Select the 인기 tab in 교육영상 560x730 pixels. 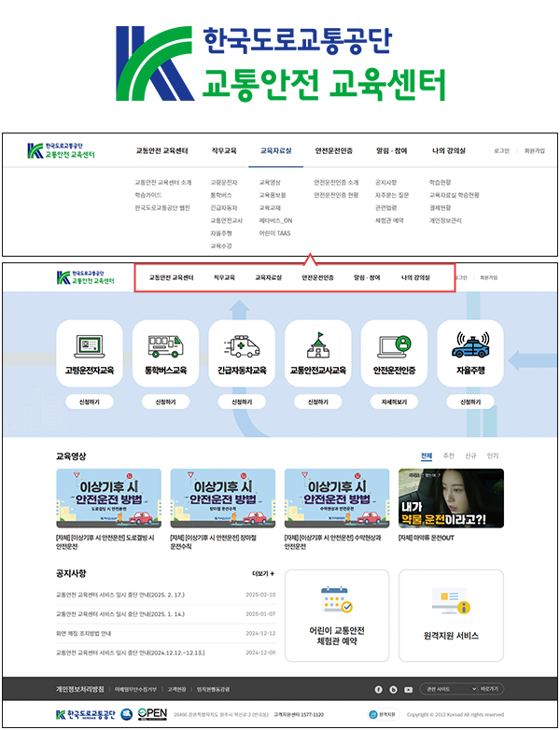(x=493, y=456)
